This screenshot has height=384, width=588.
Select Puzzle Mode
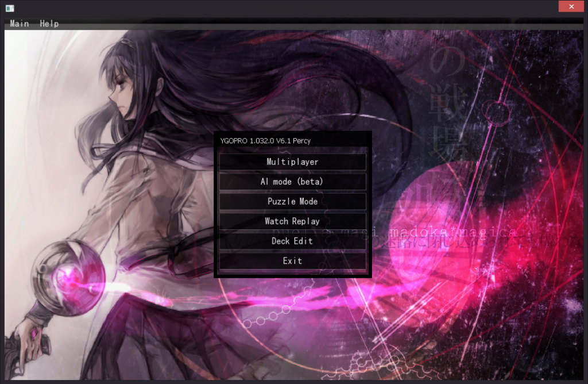click(x=292, y=201)
